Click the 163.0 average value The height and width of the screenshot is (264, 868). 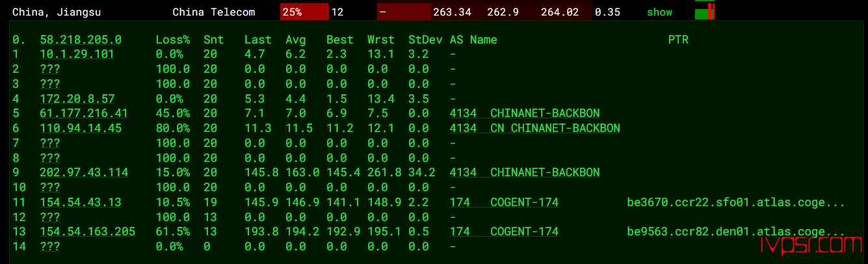(302, 172)
